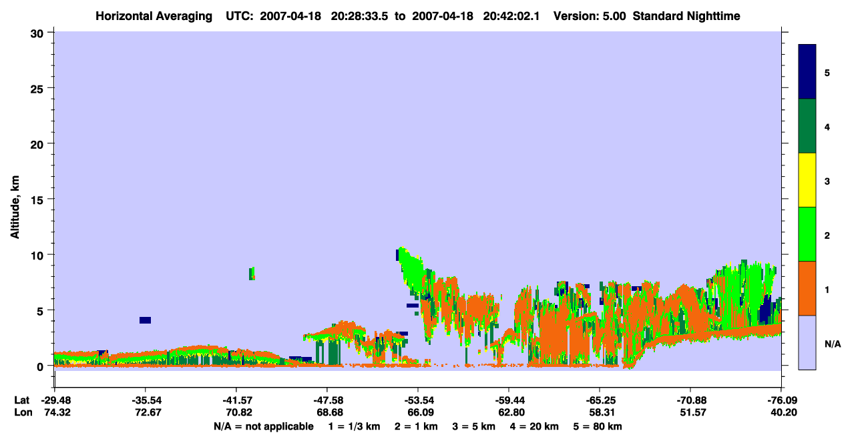Click the dark blue colorbar segment labeled 5
The width and height of the screenshot is (868, 445).
(807, 72)
